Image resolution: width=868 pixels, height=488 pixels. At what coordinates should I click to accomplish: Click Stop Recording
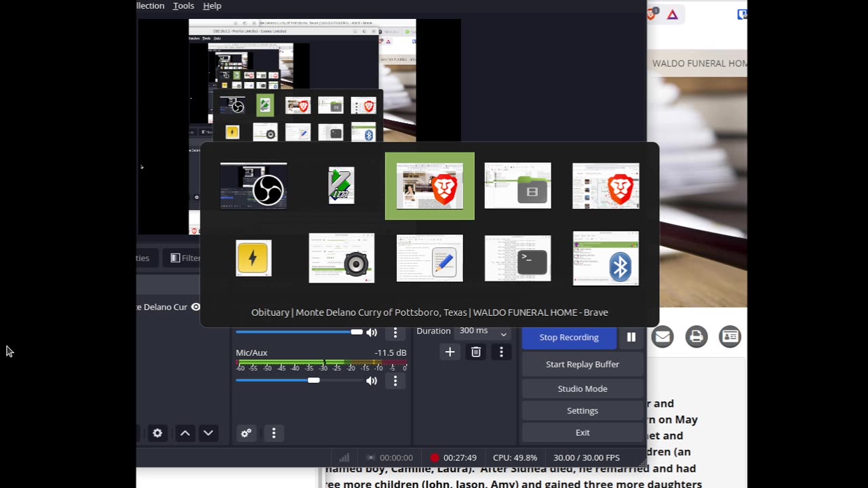[x=569, y=338]
